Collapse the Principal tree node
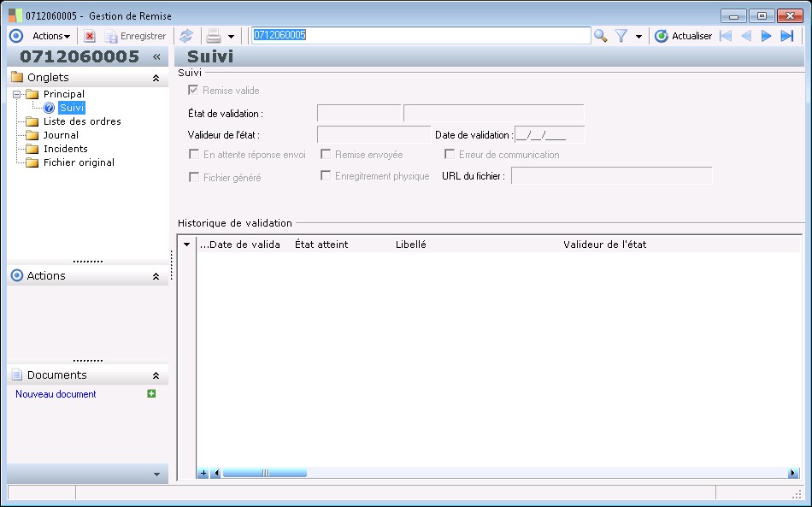The image size is (812, 507). click(x=16, y=94)
